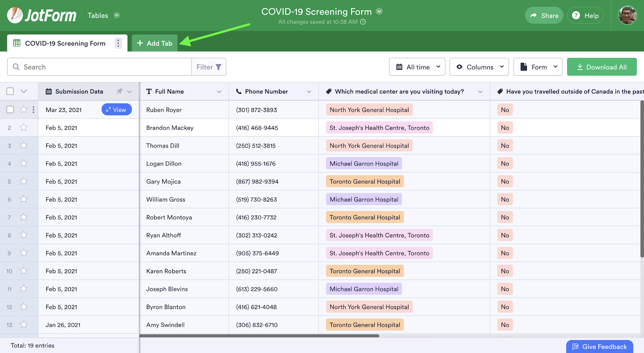Click the user profile avatar
The height and width of the screenshot is (353, 644).
click(627, 15)
